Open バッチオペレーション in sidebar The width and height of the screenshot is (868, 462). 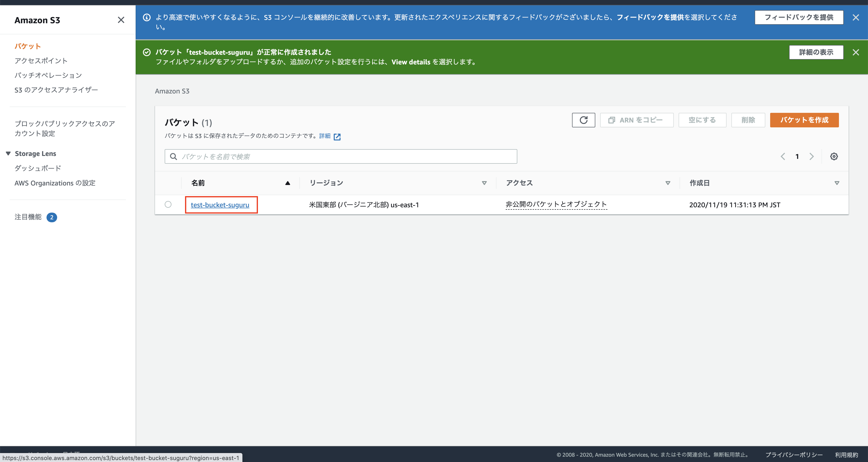click(48, 75)
